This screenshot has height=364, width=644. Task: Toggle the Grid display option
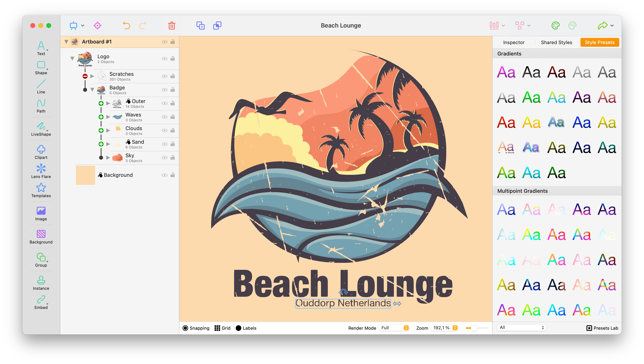click(217, 328)
